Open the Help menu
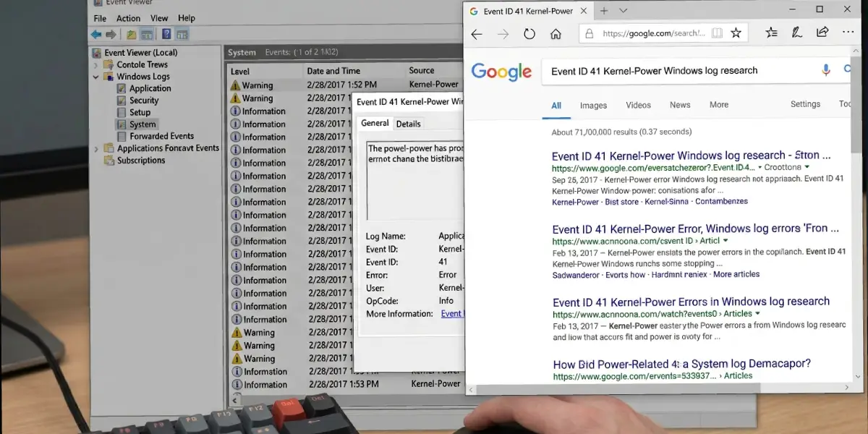The height and width of the screenshot is (434, 868). (x=187, y=18)
